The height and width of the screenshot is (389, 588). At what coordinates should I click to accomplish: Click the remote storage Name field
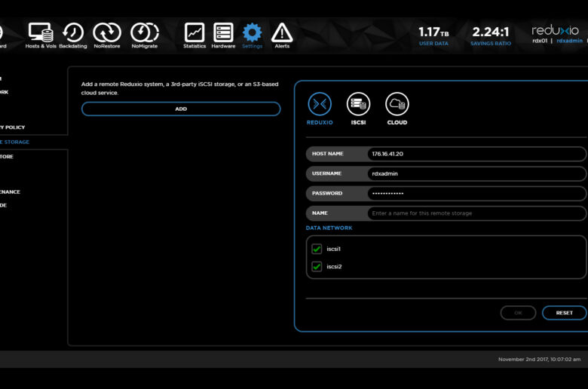(476, 213)
